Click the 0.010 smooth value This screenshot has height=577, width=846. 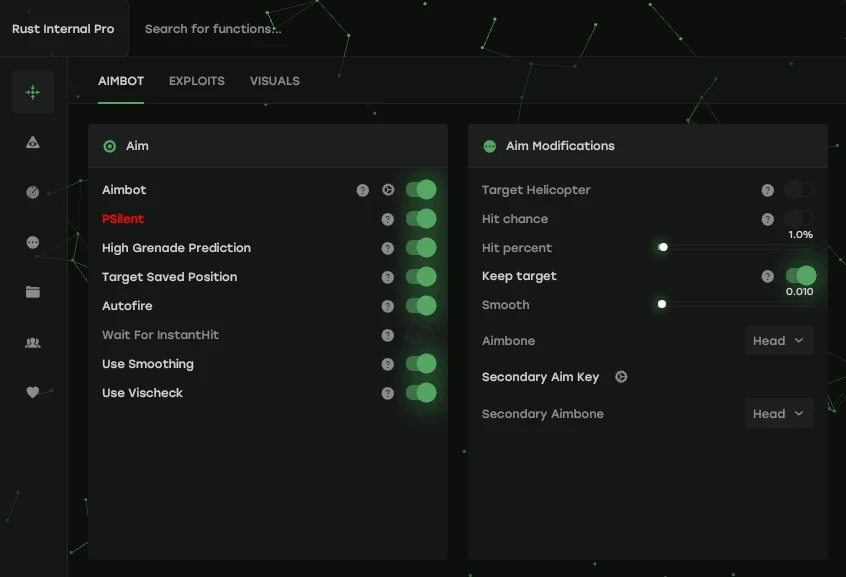click(800, 291)
